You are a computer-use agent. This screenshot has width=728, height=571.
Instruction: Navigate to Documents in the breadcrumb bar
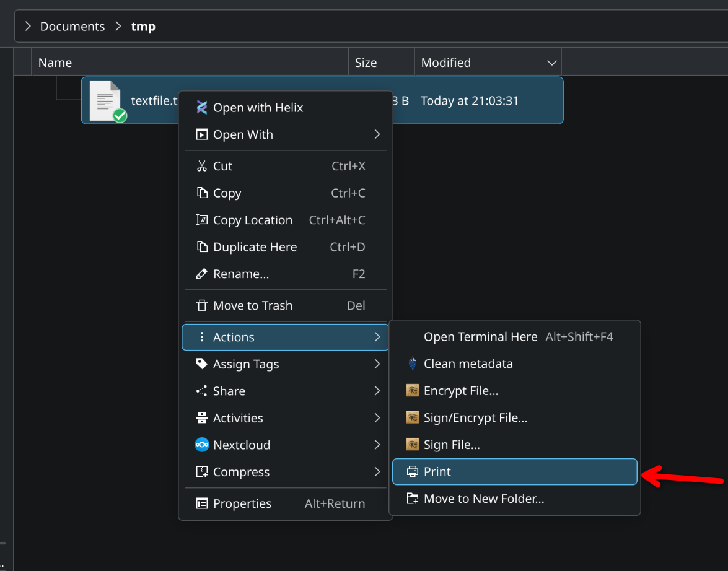(x=72, y=27)
